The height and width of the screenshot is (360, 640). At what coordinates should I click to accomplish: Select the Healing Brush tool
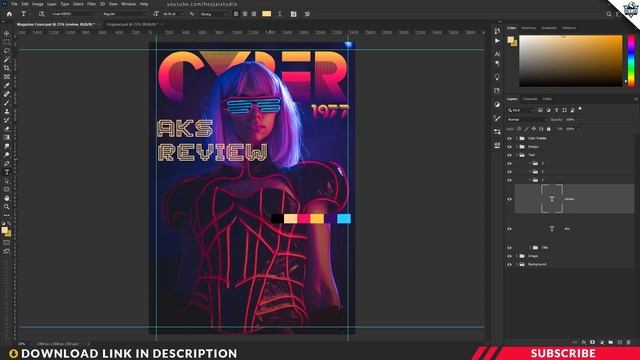tap(7, 94)
